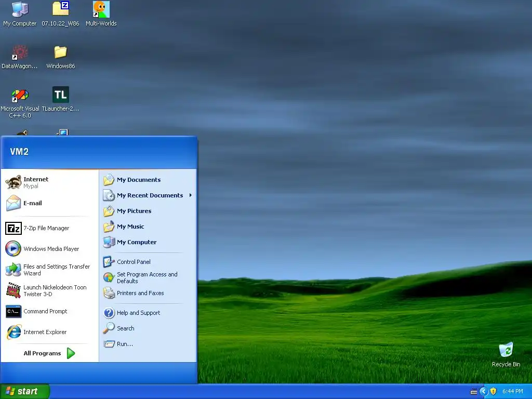Open the 07.10.22_W86 archive folder icon
Screen dimensions: 532x399
60,14
